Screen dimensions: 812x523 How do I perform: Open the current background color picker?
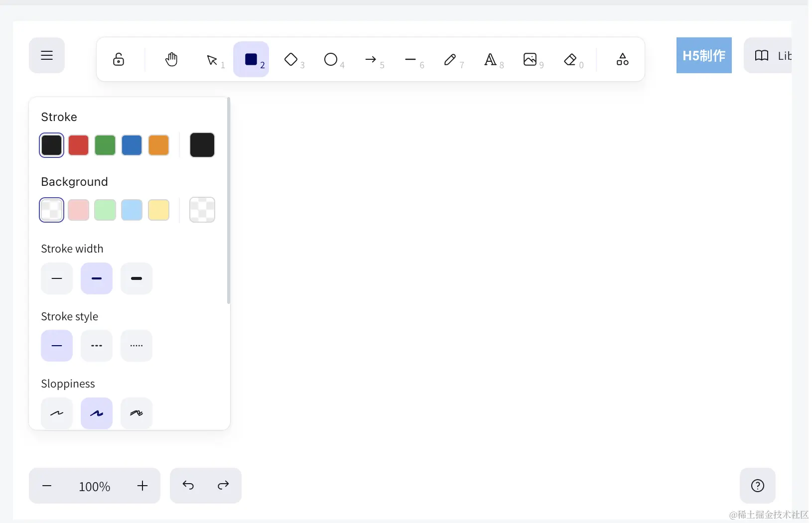coord(202,210)
